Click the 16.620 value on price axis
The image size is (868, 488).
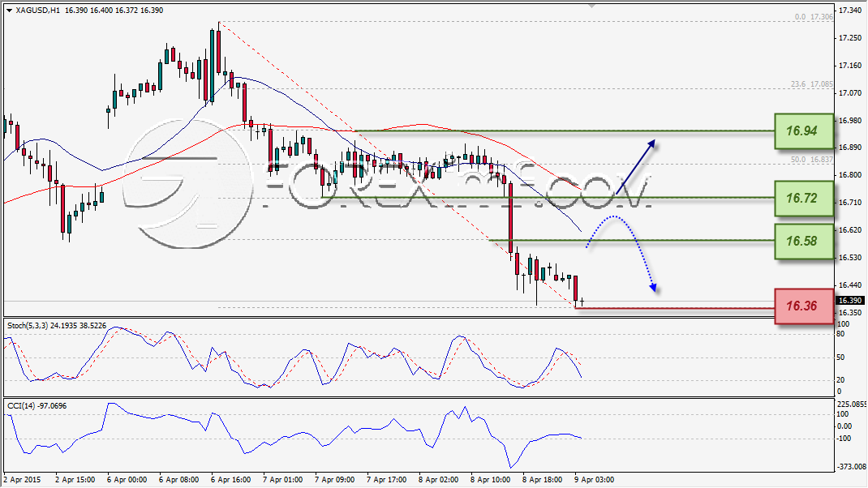[x=850, y=230]
